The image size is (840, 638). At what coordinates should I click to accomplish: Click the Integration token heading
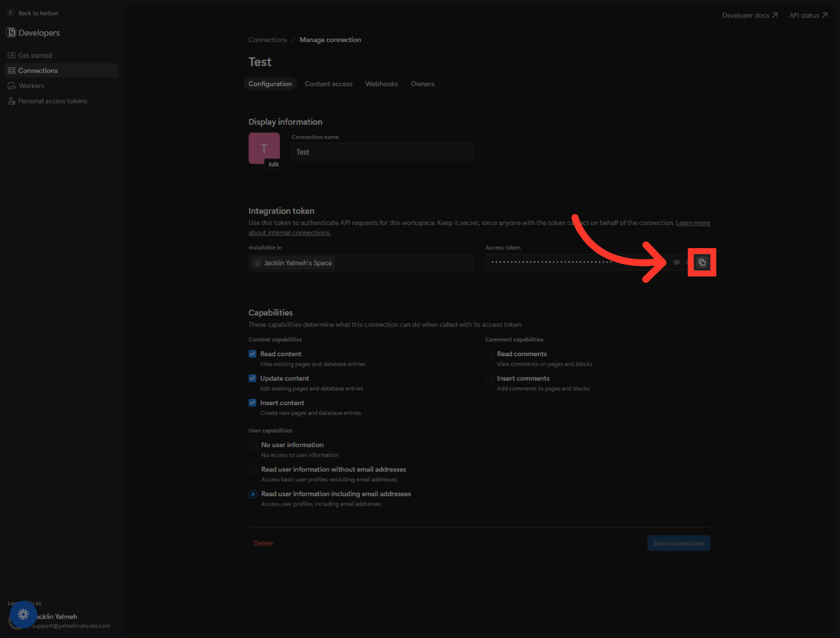[281, 211]
